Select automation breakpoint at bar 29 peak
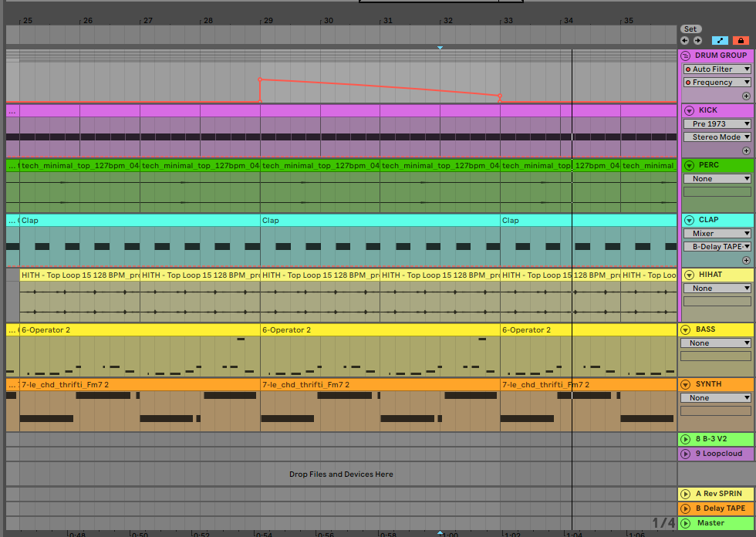Screen dimensions: 756x537 click(261, 79)
